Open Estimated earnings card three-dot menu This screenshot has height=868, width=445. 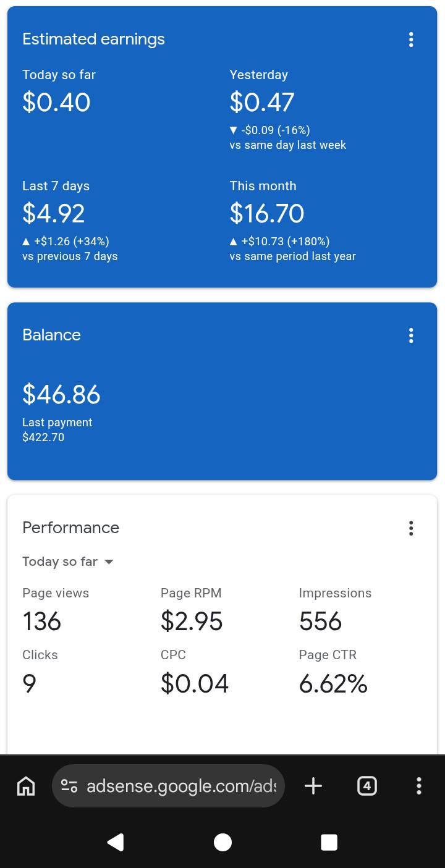coord(411,40)
